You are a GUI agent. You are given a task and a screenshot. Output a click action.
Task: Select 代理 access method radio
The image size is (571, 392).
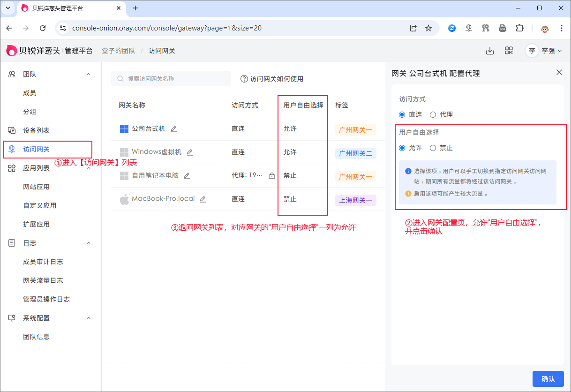433,114
